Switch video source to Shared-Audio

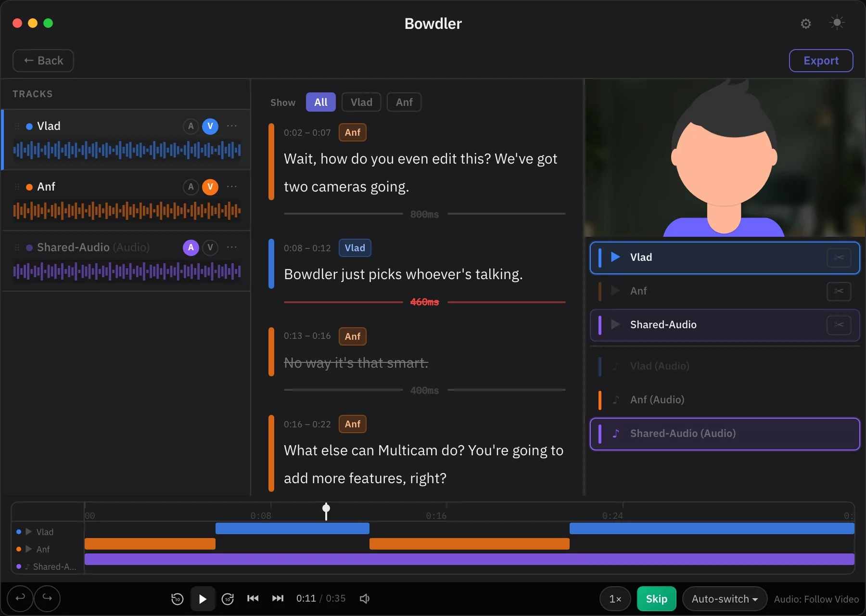point(725,325)
